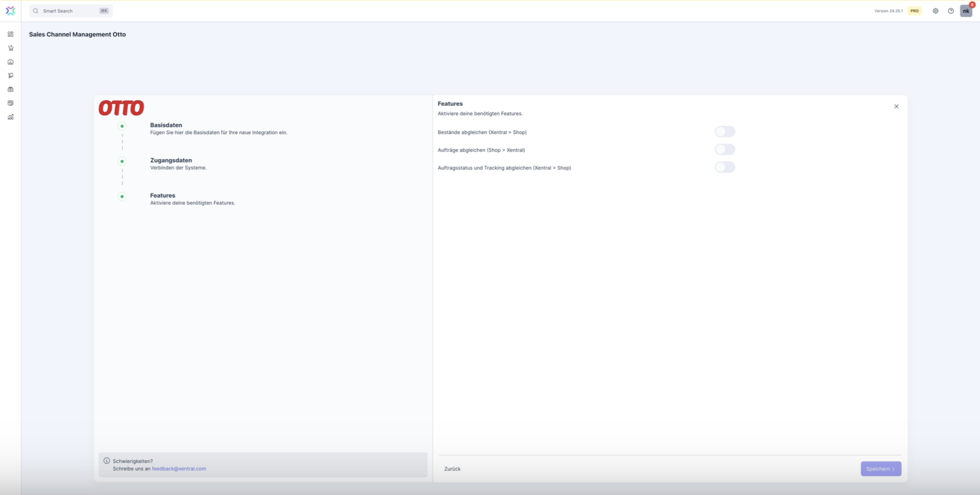Open the shopping cart sidebar icon

pos(11,48)
